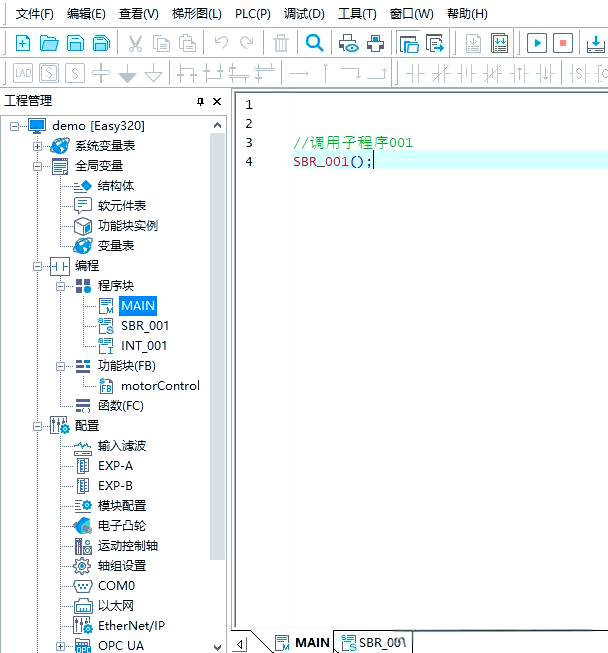Image resolution: width=608 pixels, height=653 pixels.
Task: Print the program icon
Action: click(375, 43)
